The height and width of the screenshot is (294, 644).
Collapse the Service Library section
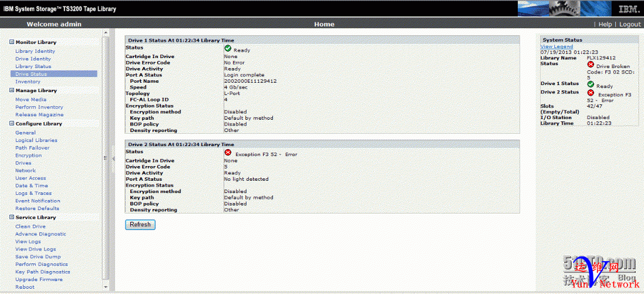pos(12,217)
